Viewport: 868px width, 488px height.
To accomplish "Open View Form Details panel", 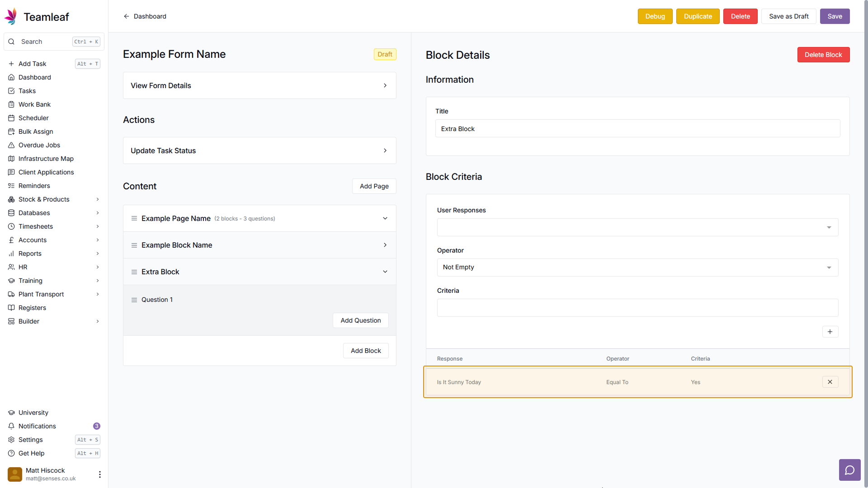I will [259, 85].
